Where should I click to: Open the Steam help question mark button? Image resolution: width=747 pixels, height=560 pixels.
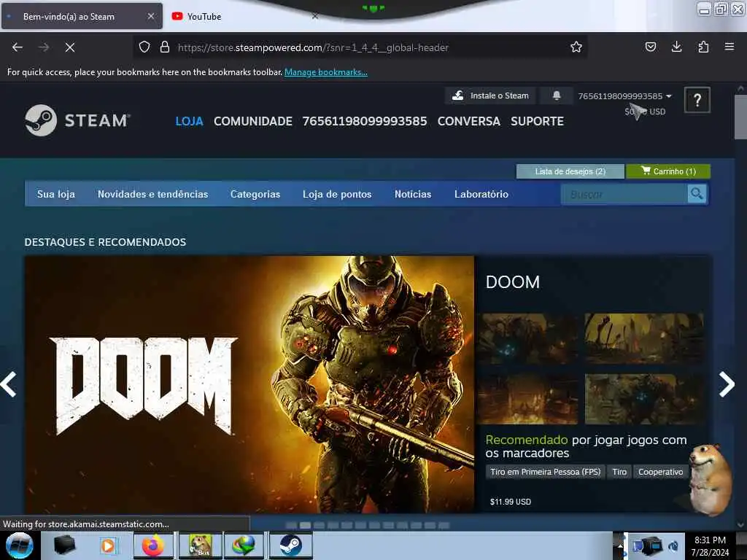click(697, 100)
